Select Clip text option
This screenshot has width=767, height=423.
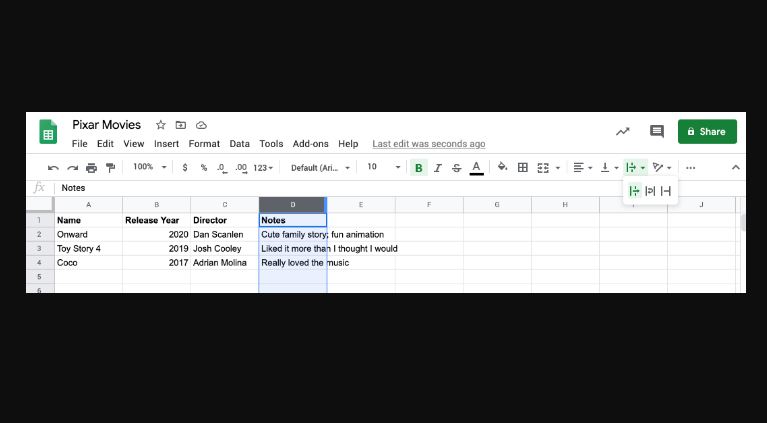[x=666, y=191]
